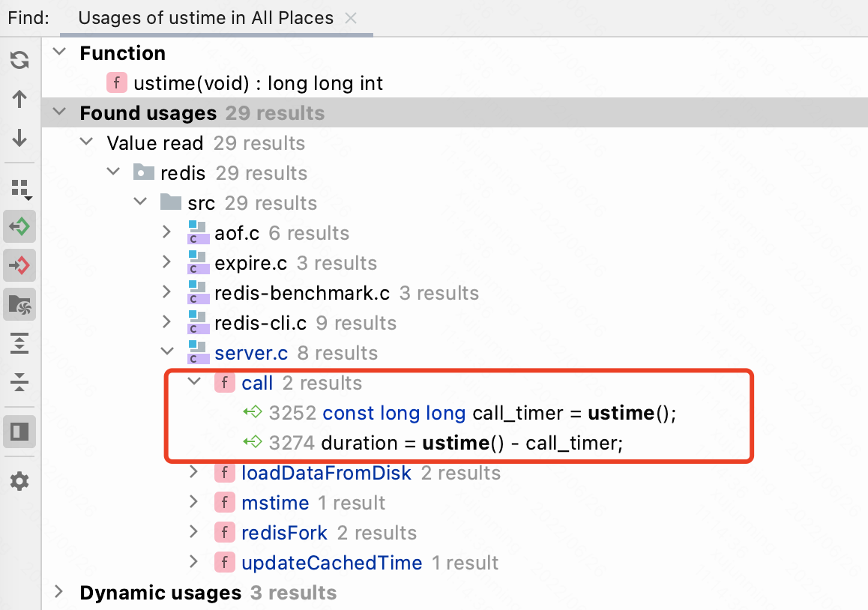Select the Dynamic usages 3 results row

coord(208,592)
